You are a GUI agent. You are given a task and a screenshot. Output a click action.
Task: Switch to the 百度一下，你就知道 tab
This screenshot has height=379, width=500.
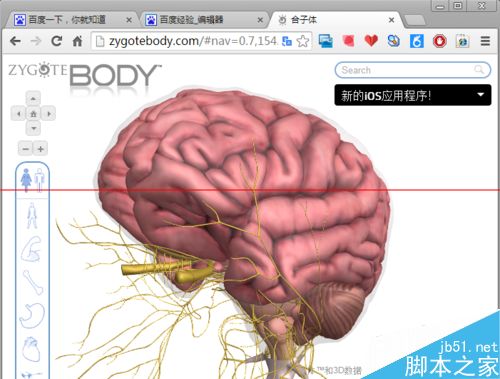(67, 20)
